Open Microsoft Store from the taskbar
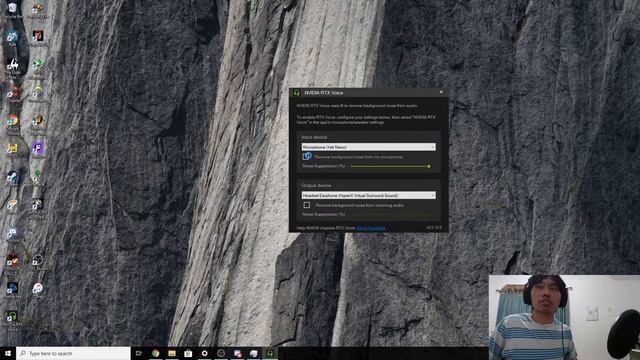This screenshot has height=360, width=640. tap(188, 353)
